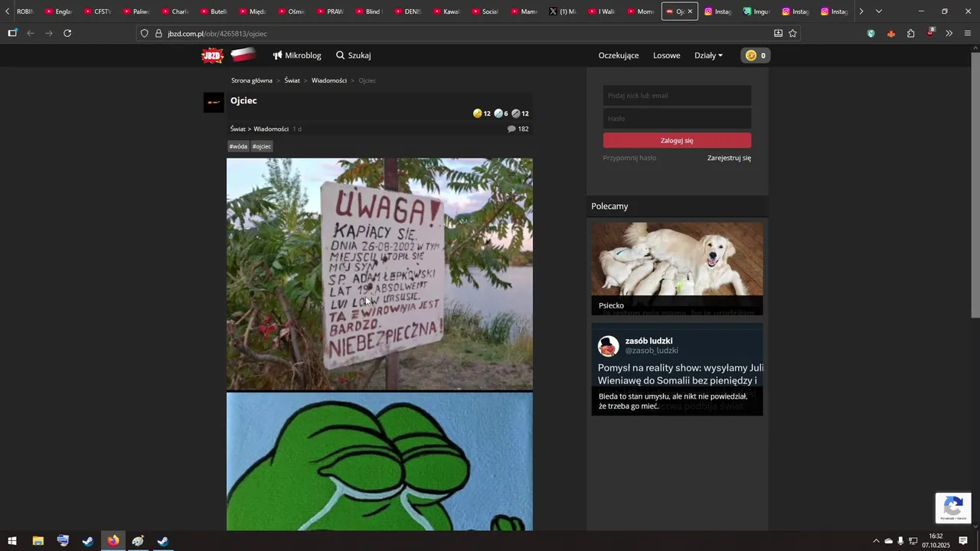This screenshot has height=551, width=980.
Task: Open the Mikroblog section
Action: 297,55
